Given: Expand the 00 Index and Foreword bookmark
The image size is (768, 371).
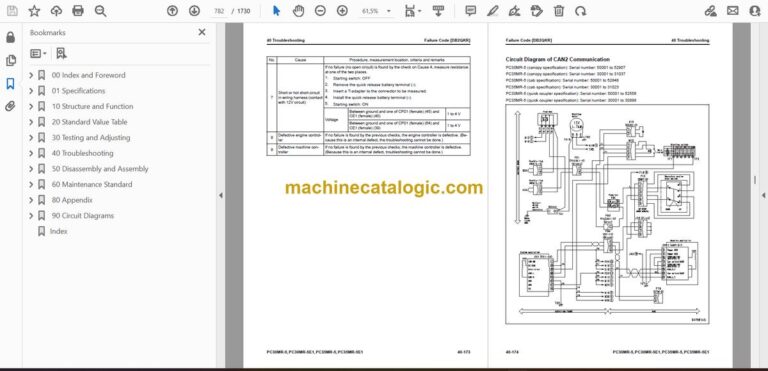Looking at the screenshot, I should [x=31, y=75].
